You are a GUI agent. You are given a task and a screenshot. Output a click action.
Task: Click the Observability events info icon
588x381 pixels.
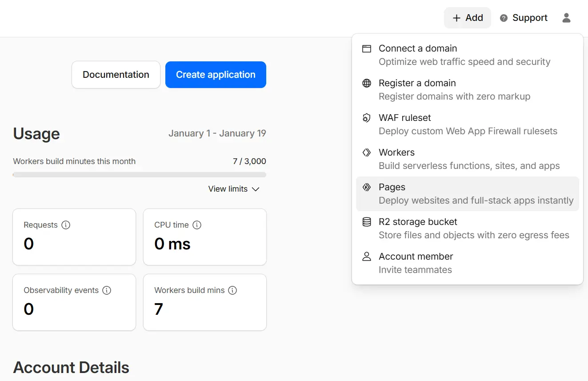point(107,290)
